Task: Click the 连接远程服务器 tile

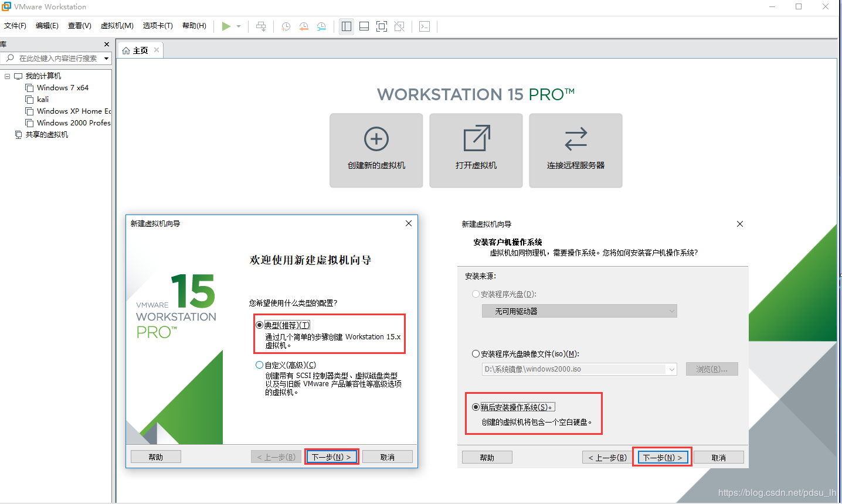Action: coord(576,151)
